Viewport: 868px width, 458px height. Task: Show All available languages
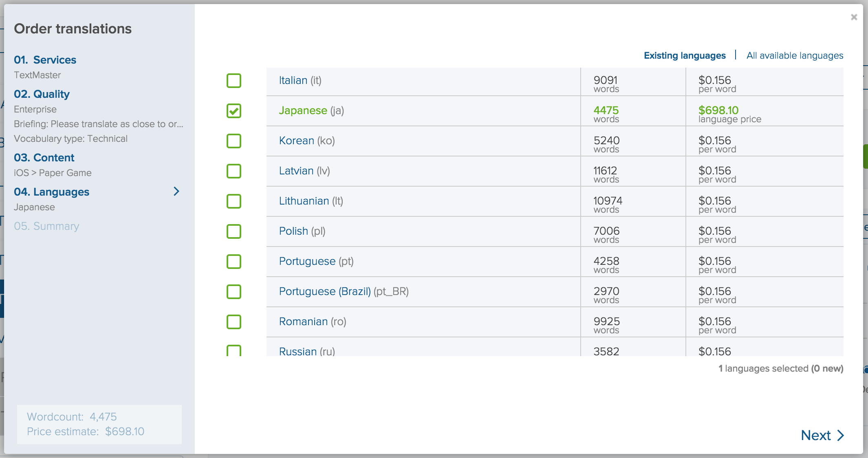point(795,55)
